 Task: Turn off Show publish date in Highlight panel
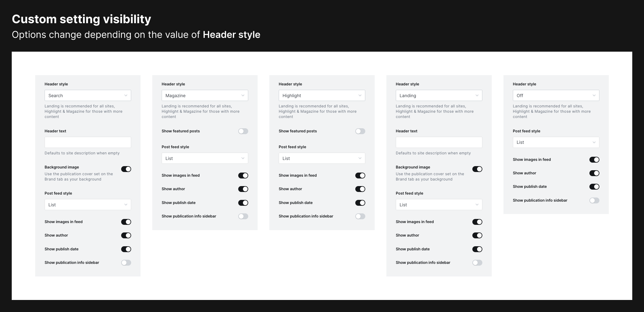tap(360, 203)
